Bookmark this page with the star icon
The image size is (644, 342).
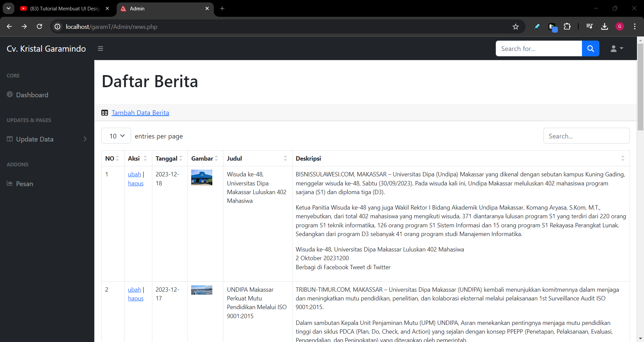click(516, 27)
